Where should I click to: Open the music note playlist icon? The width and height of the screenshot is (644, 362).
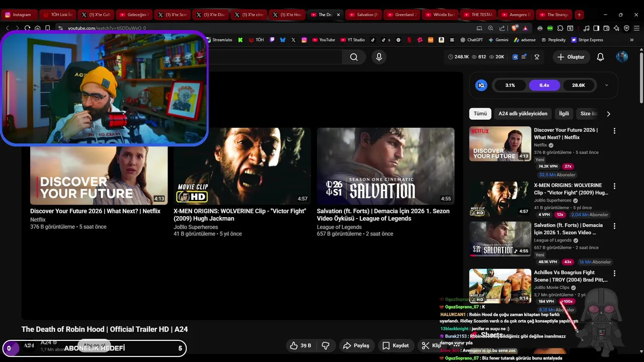point(586,28)
